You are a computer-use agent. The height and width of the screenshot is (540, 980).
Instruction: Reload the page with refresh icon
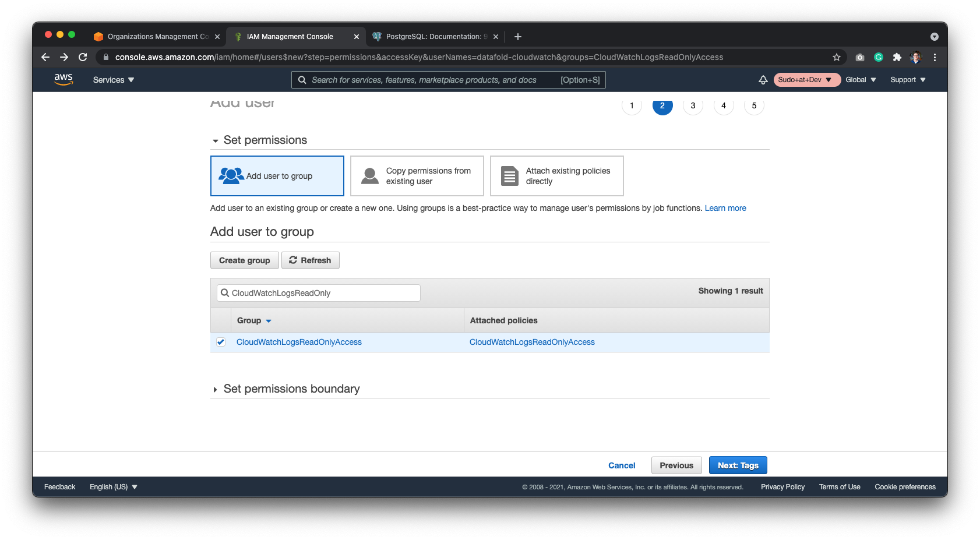[x=83, y=57]
